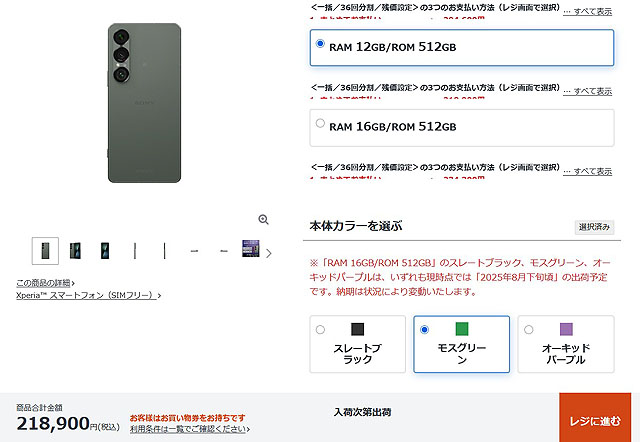Open the この商品の詳細 link
This screenshot has width=640, height=442.
click(45, 283)
